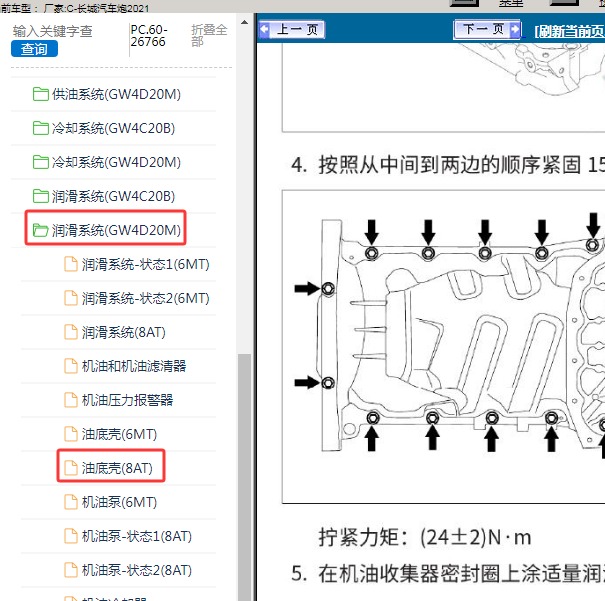Click document icon for 机油泵-状态1(8AT)

[x=71, y=536]
